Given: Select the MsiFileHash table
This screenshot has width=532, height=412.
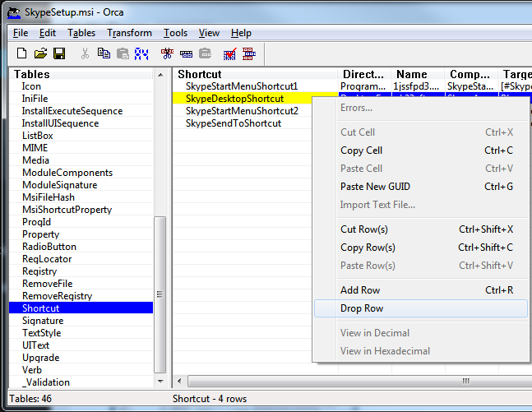Looking at the screenshot, I should tap(81, 197).
